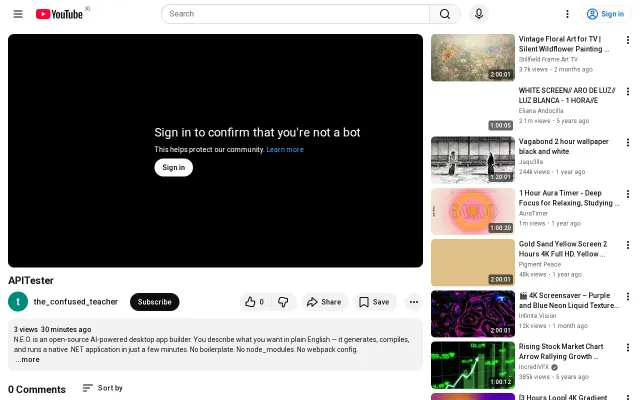Open settings three-dot menu in header
Screen dimensions: 640x400
(x=567, y=14)
